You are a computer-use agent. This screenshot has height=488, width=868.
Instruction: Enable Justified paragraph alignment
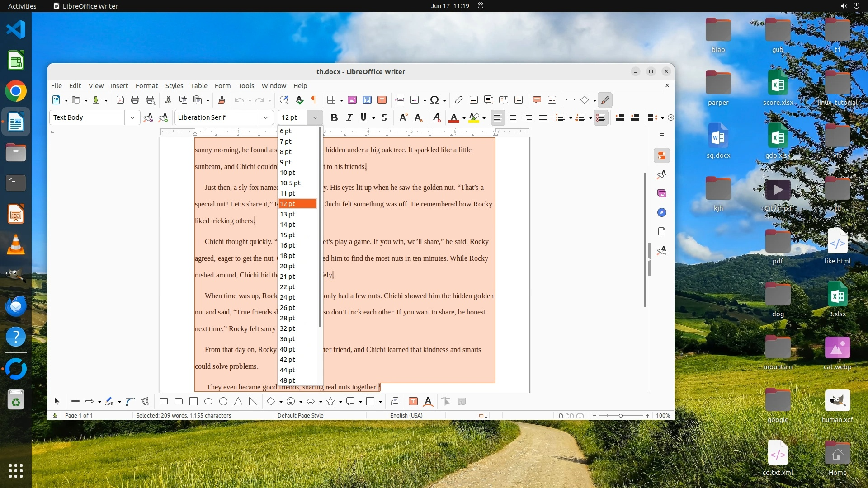[543, 117]
